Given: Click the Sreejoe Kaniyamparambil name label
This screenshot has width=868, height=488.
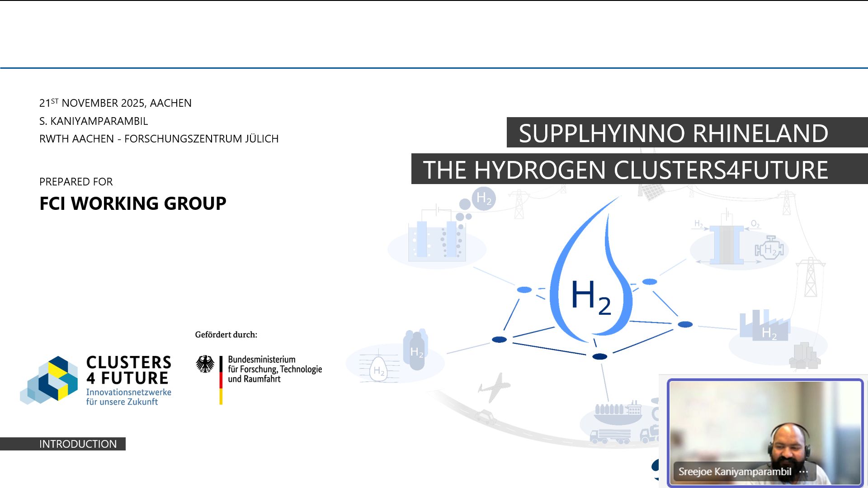Looking at the screenshot, I should coord(735,472).
